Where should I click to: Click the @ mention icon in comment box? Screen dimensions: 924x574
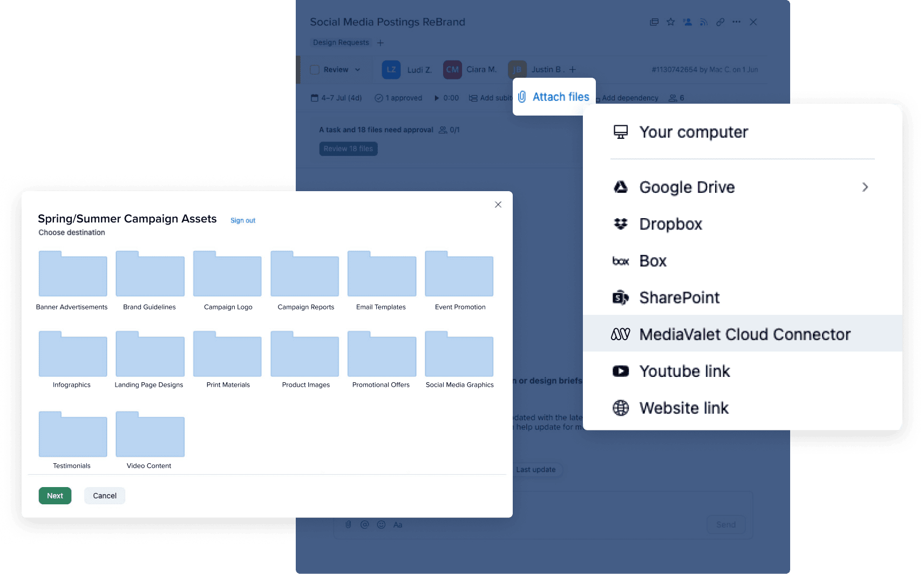tap(365, 524)
